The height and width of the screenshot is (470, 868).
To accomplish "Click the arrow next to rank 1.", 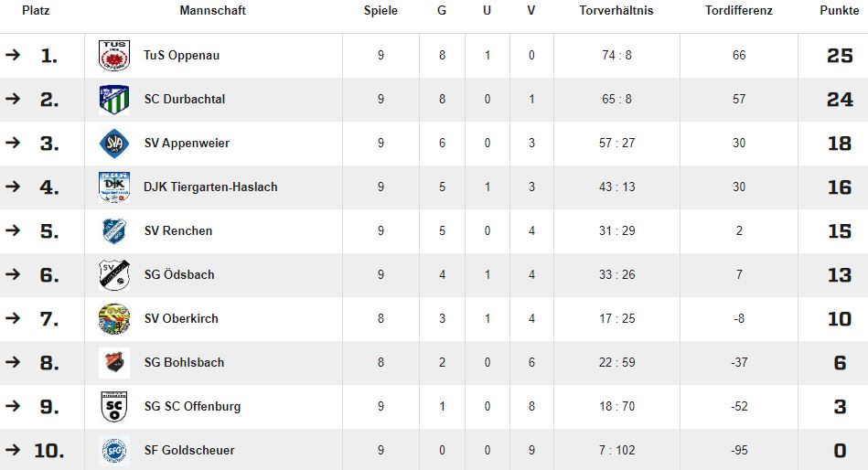I will [12, 55].
